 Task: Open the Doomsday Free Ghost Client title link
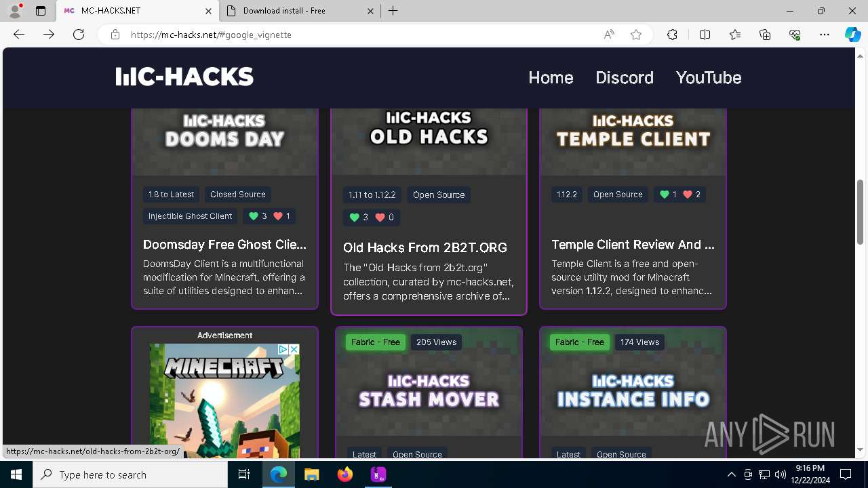point(224,245)
